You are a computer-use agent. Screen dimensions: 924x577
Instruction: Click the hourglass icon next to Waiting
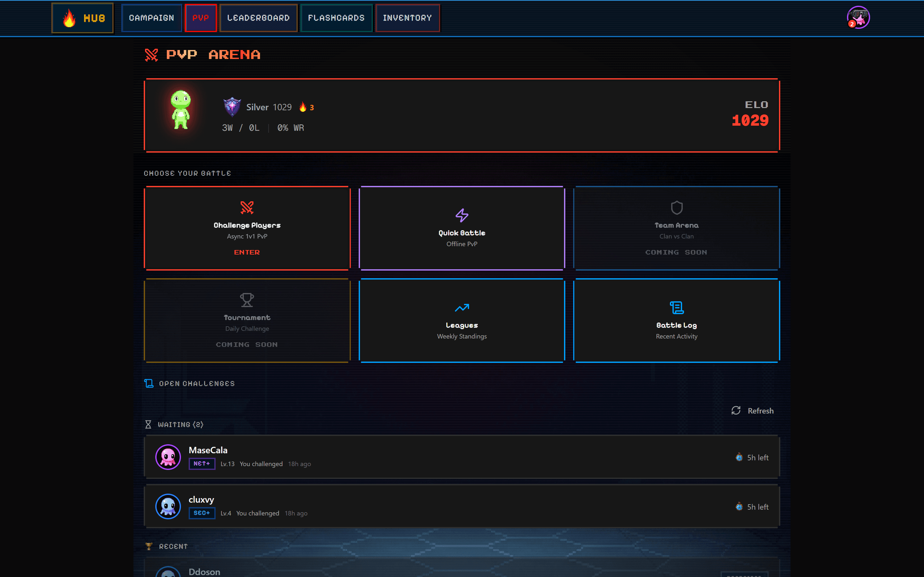148,424
